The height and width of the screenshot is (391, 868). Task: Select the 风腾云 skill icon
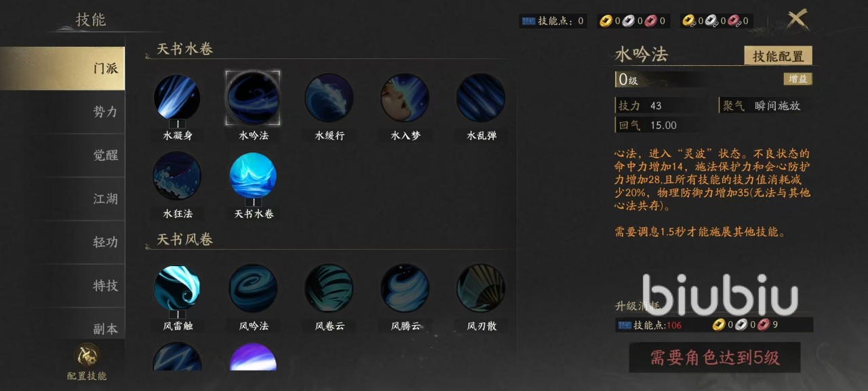[405, 288]
